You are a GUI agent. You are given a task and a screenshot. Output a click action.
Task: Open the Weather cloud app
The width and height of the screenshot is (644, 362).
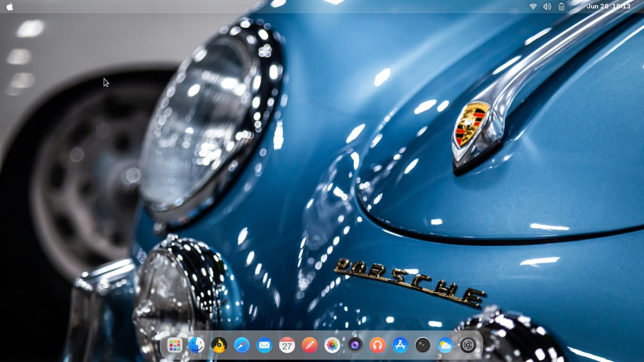[446, 346]
